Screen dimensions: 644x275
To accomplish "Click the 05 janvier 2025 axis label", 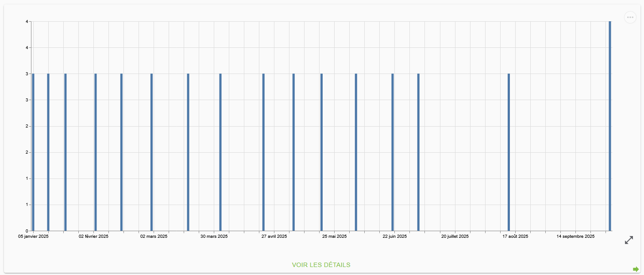I will pyautogui.click(x=33, y=236).
